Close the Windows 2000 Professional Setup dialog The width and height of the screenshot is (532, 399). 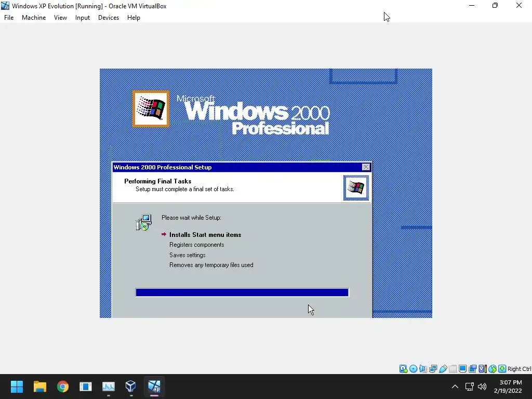(366, 167)
